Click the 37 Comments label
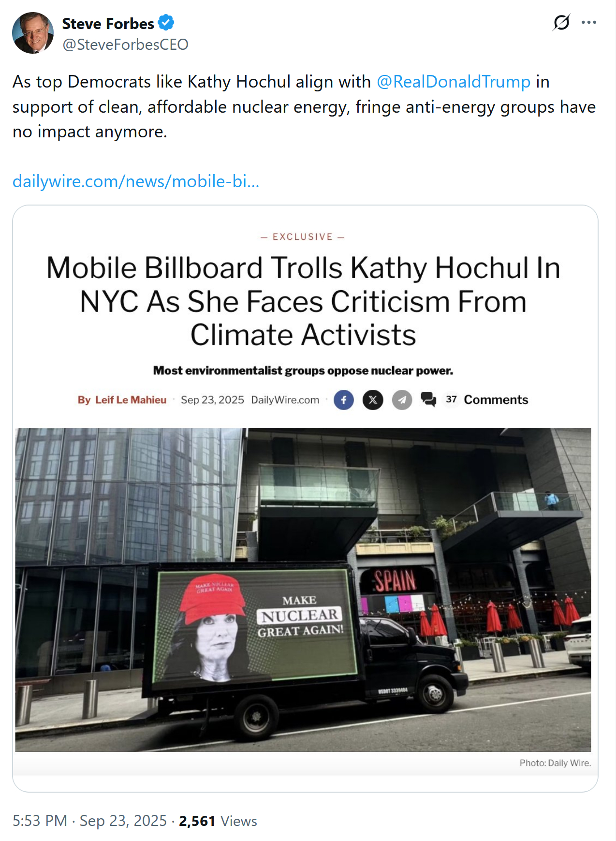Image resolution: width=616 pixels, height=841 pixels. 486,399
